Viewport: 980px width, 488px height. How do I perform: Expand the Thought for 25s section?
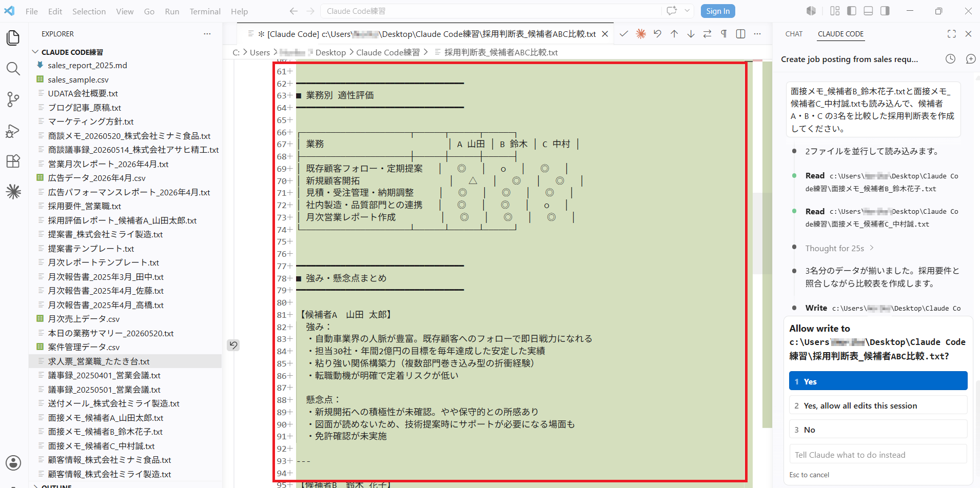839,248
